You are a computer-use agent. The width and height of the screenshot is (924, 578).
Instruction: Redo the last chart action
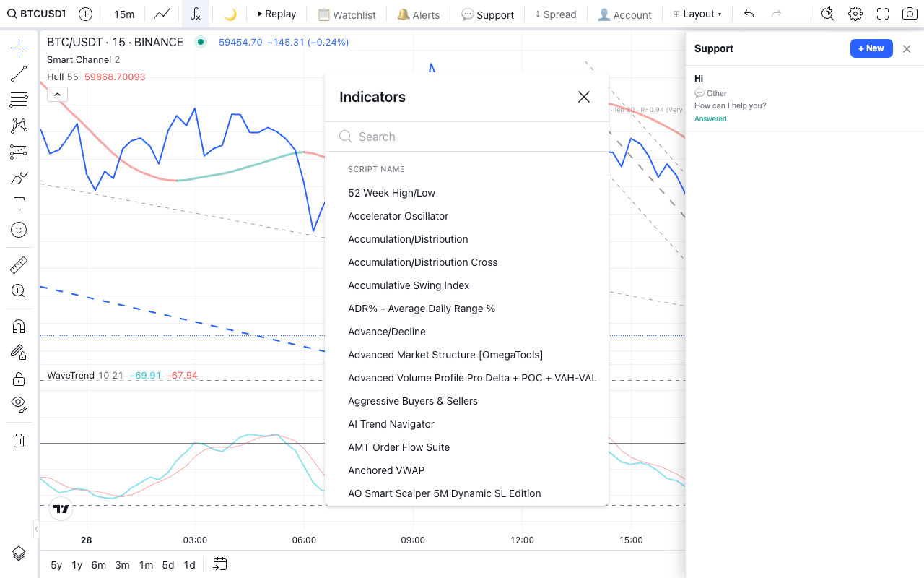click(777, 14)
